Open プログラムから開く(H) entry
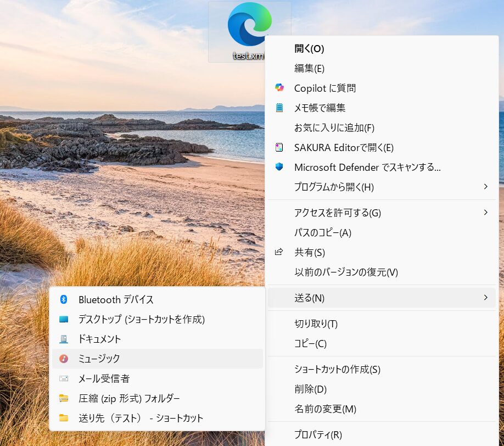Image resolution: width=504 pixels, height=446 pixels. pyautogui.click(x=382, y=187)
